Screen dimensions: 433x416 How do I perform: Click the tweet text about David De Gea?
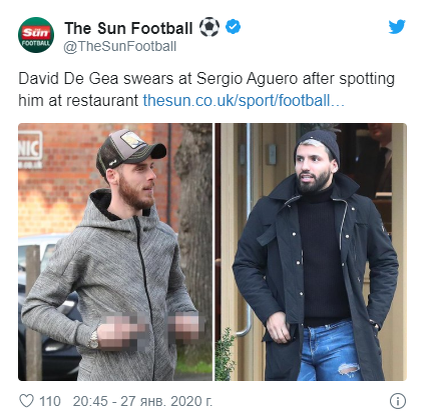coord(207,90)
